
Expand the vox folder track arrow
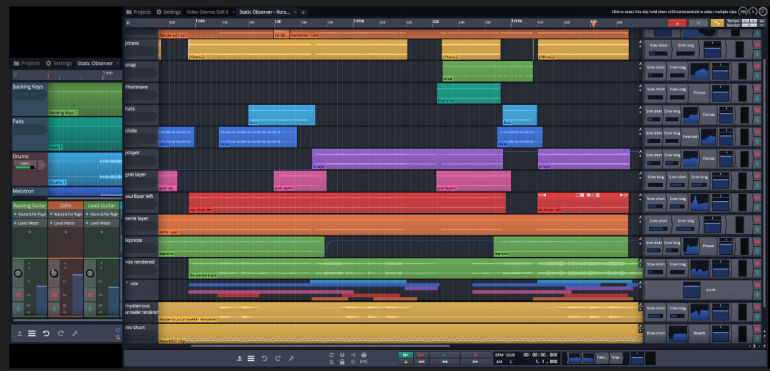tap(127, 284)
